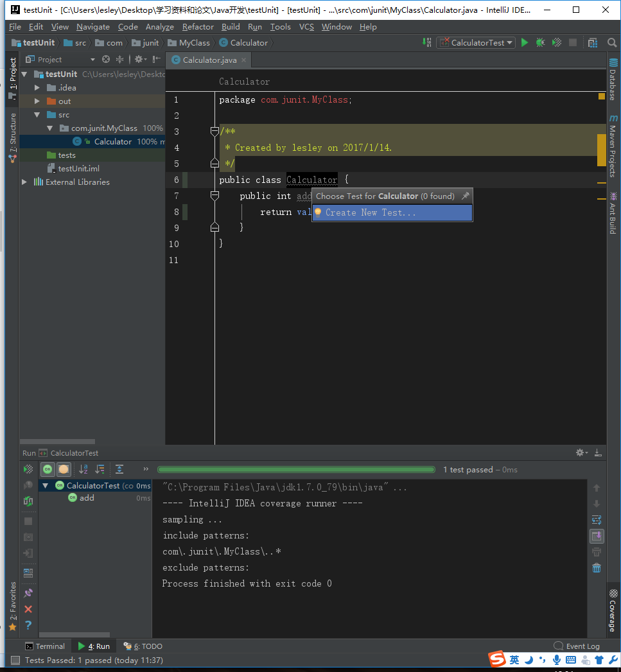Collapse all nodes in Project panel
This screenshot has width=621, height=672.
pos(119,59)
